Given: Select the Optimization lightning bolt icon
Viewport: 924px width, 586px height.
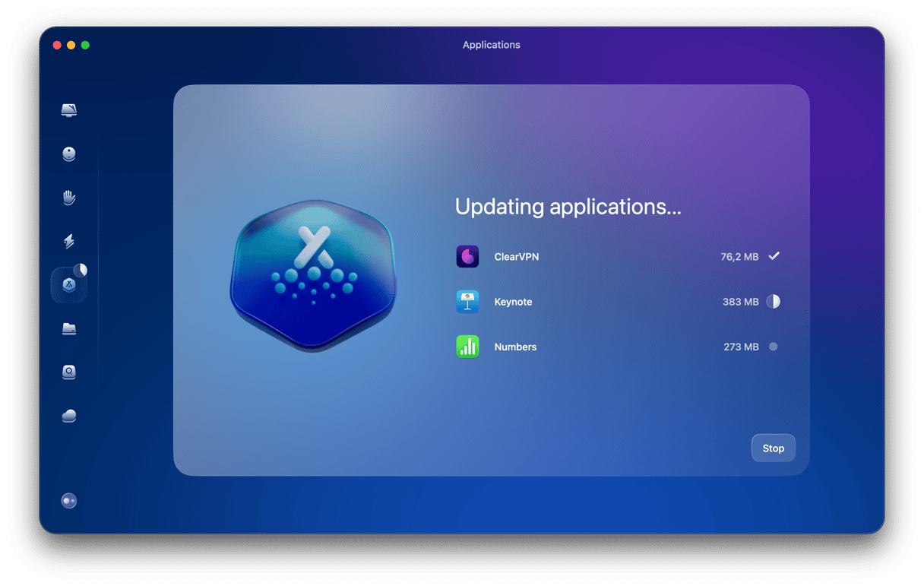Looking at the screenshot, I should (69, 241).
